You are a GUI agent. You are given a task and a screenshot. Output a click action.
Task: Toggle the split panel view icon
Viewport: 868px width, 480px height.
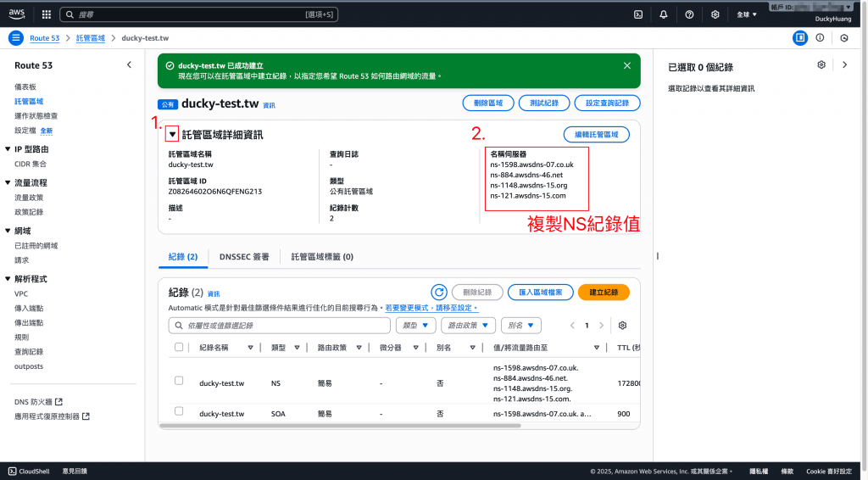[800, 37]
